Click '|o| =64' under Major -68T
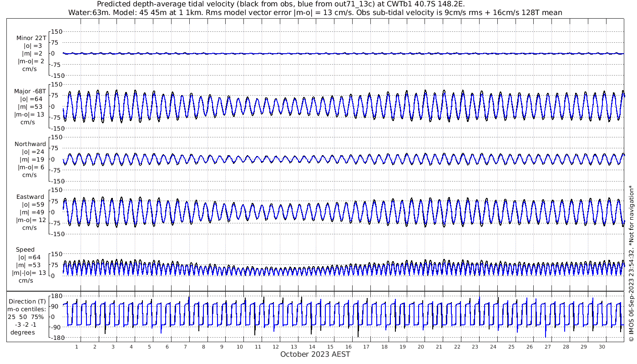 pos(31,99)
